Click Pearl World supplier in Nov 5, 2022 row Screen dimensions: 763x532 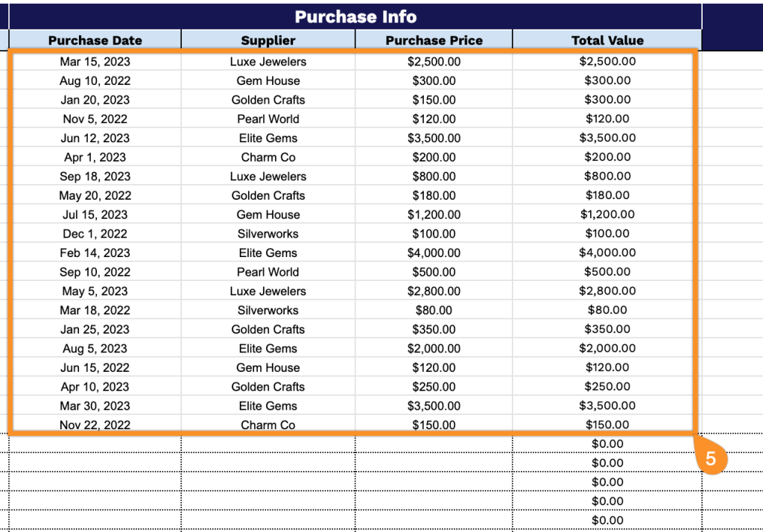coord(268,119)
